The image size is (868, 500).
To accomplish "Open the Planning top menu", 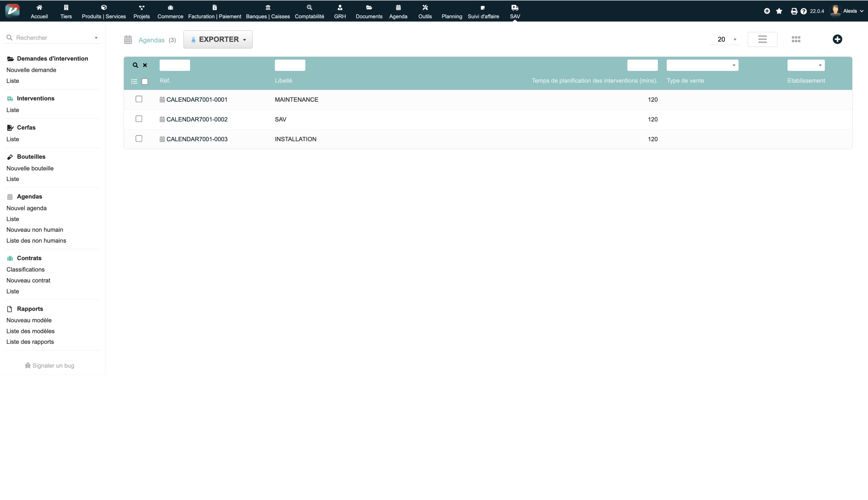I will tap(452, 12).
